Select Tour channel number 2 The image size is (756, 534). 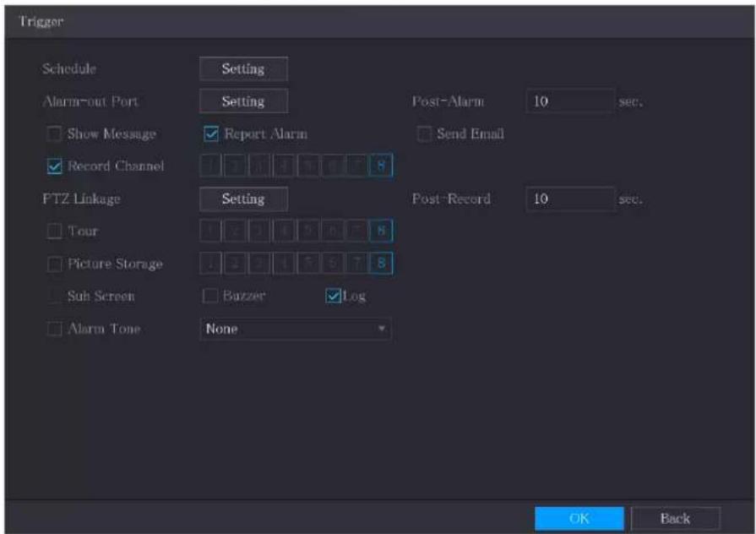point(236,231)
